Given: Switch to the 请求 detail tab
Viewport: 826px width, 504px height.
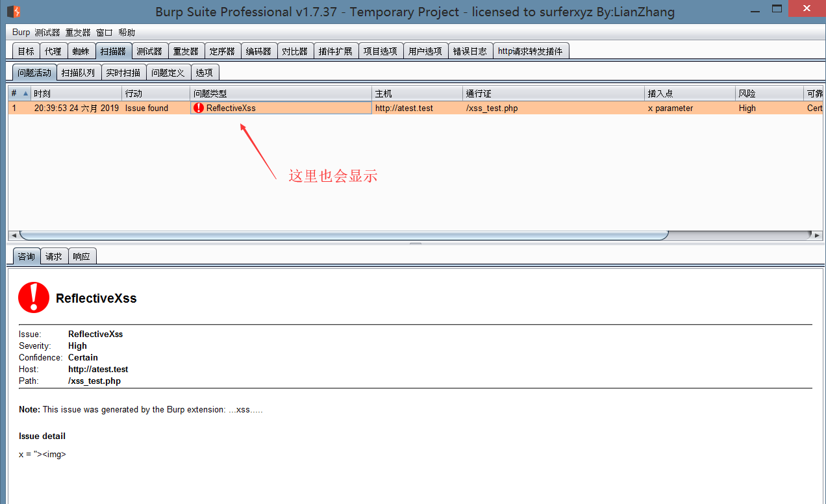Looking at the screenshot, I should tap(54, 257).
